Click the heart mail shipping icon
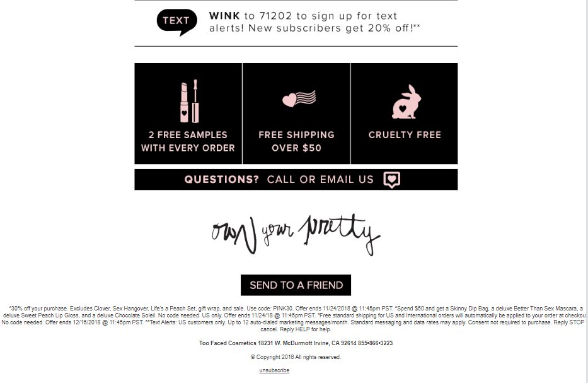Image resolution: width=588 pixels, height=383 pixels. tap(299, 99)
